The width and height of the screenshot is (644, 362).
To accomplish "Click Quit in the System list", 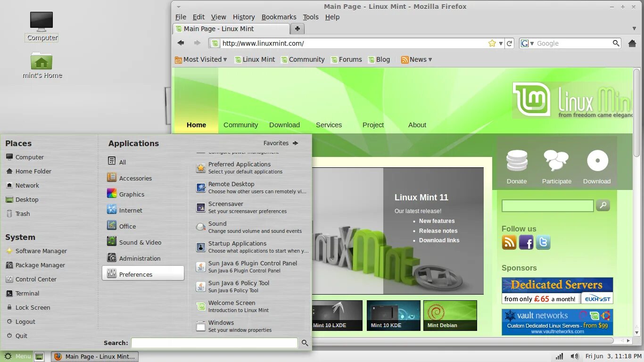I will click(17, 336).
